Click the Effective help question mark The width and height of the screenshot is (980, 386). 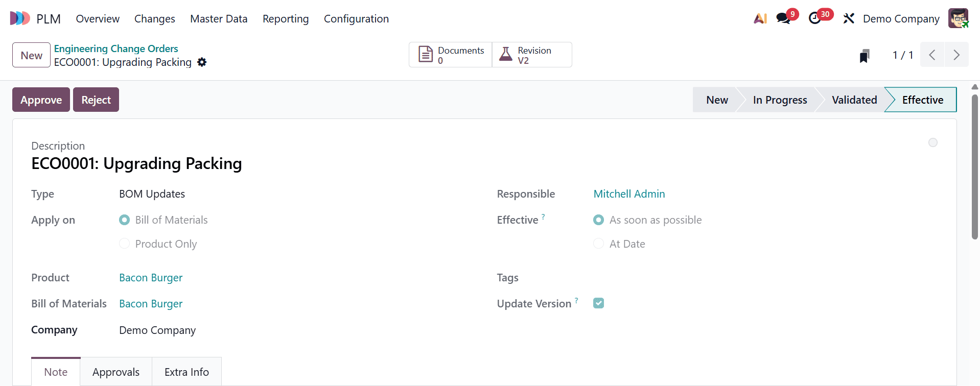click(x=543, y=216)
